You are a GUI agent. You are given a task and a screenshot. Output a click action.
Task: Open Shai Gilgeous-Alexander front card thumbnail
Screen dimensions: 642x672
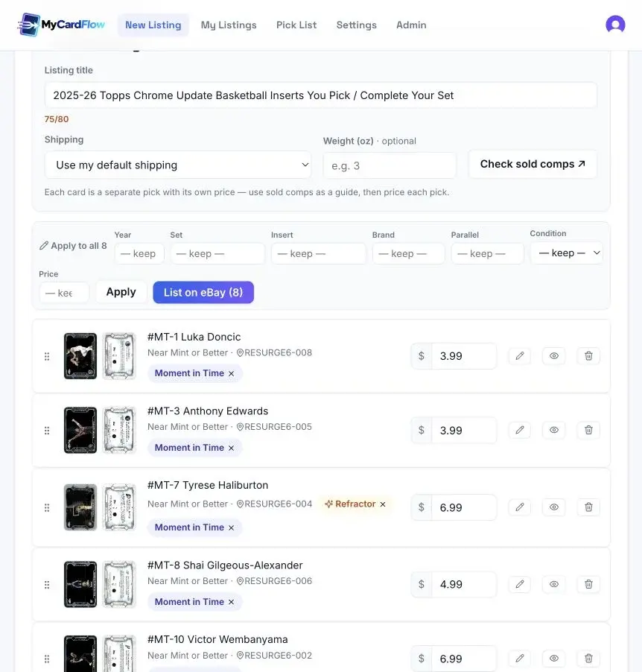pyautogui.click(x=80, y=585)
